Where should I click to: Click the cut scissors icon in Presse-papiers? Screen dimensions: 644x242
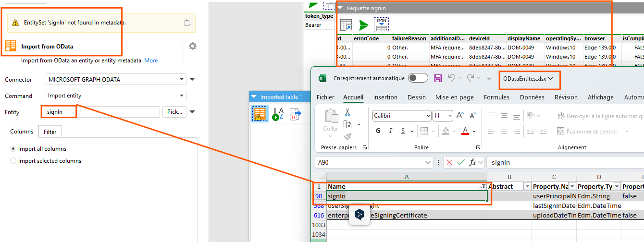point(347,112)
